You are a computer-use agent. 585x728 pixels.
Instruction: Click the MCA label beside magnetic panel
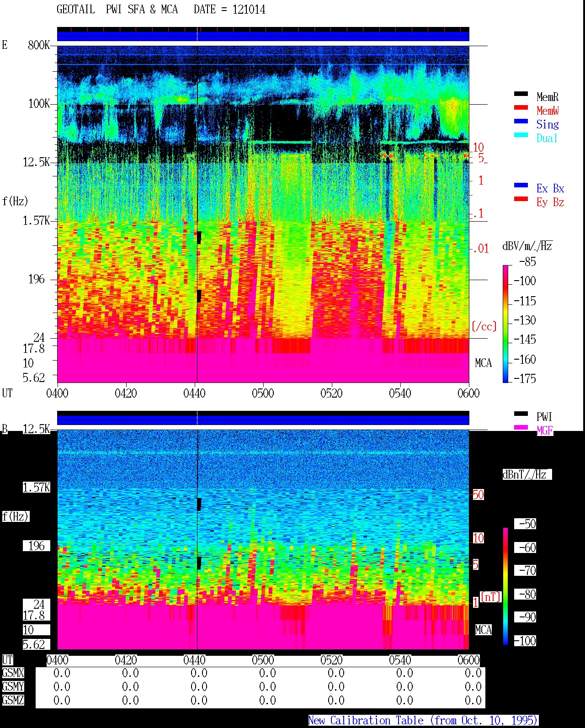(x=483, y=630)
